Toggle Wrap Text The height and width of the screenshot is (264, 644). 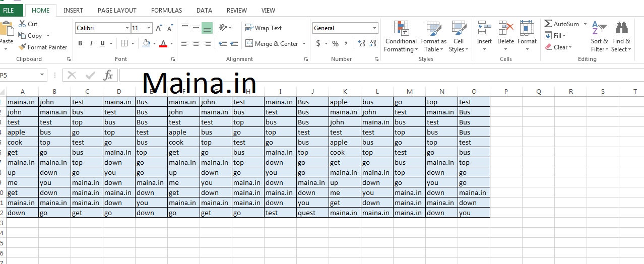[264, 28]
